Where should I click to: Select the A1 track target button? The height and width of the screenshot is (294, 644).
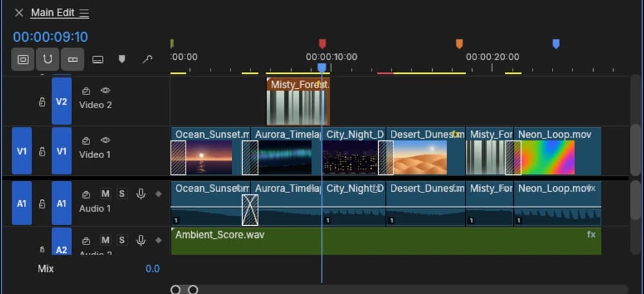pos(62,203)
